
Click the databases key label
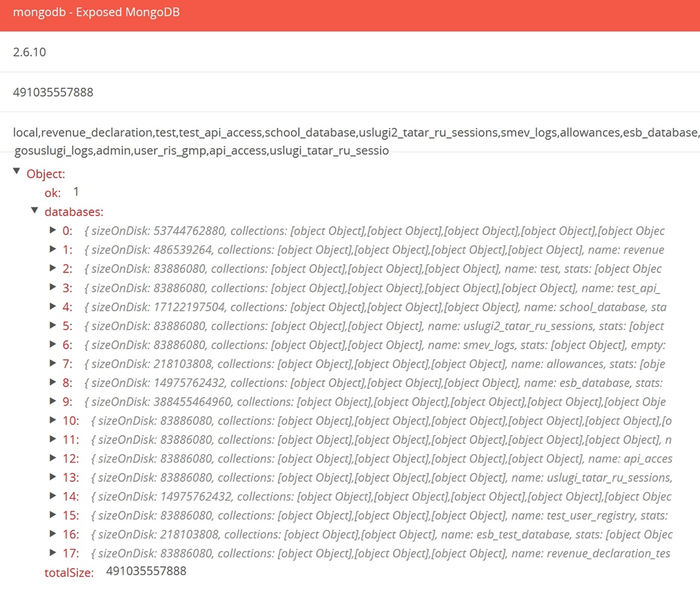point(74,212)
